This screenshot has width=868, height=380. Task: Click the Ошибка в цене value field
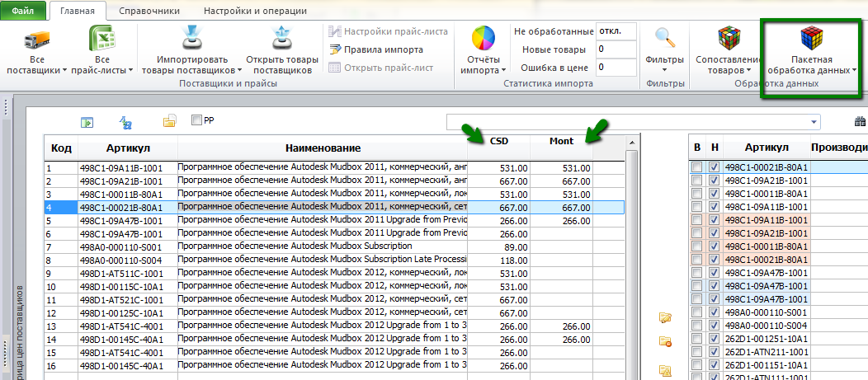pos(616,68)
